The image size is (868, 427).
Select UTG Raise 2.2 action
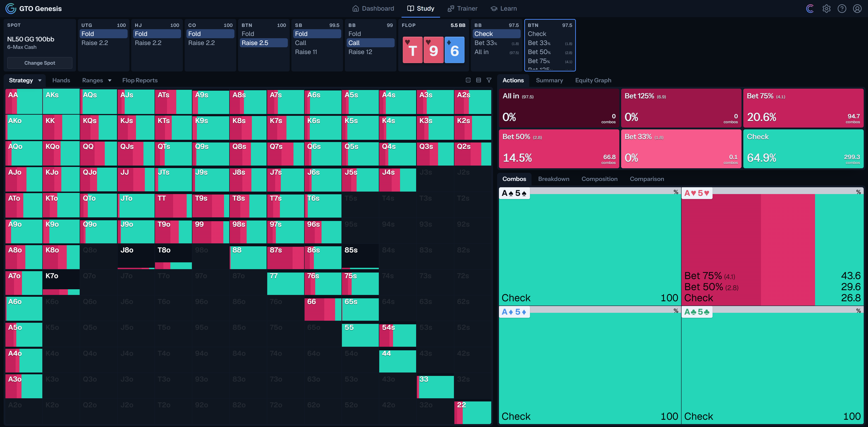tap(103, 43)
